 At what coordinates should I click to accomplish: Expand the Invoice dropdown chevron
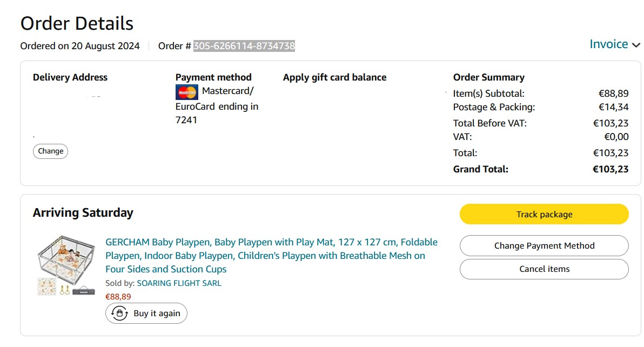coord(636,45)
